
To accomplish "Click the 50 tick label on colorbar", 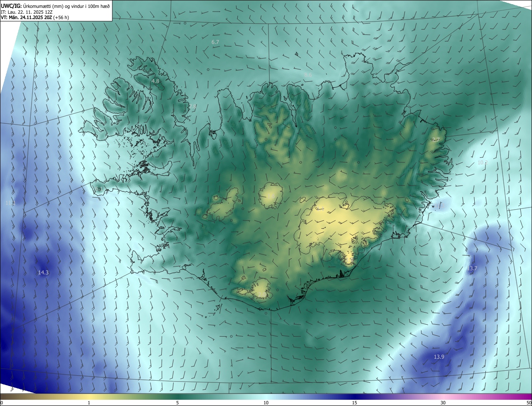I will coord(529,403).
